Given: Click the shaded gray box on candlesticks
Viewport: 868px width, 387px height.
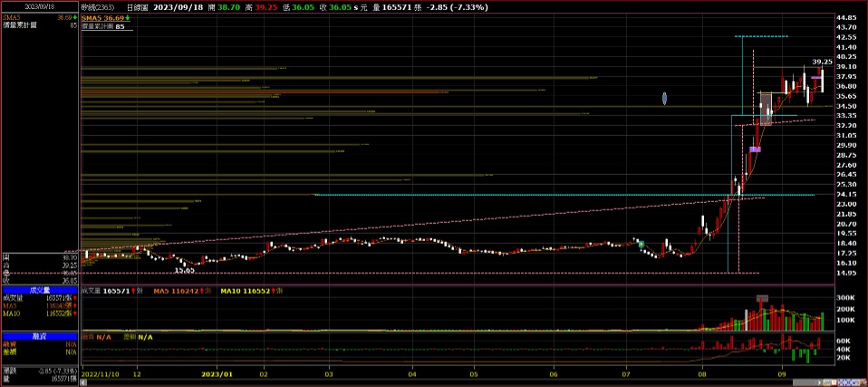Looking at the screenshot, I should 766,108.
